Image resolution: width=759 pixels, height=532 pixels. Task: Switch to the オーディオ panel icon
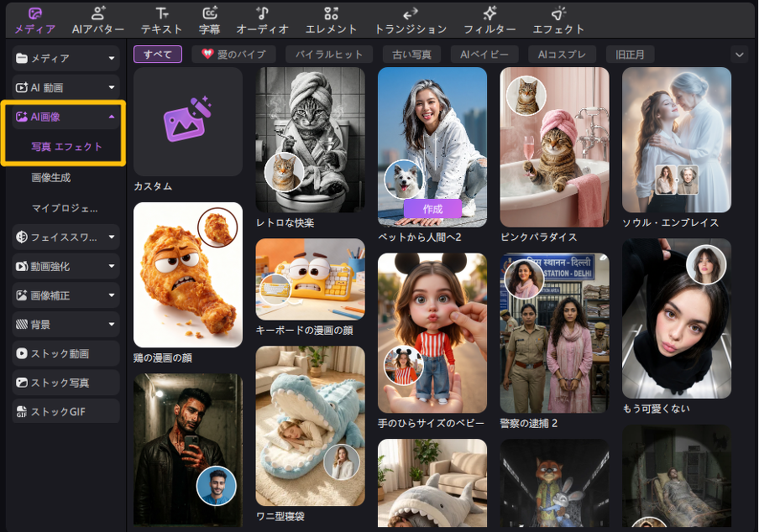263,14
